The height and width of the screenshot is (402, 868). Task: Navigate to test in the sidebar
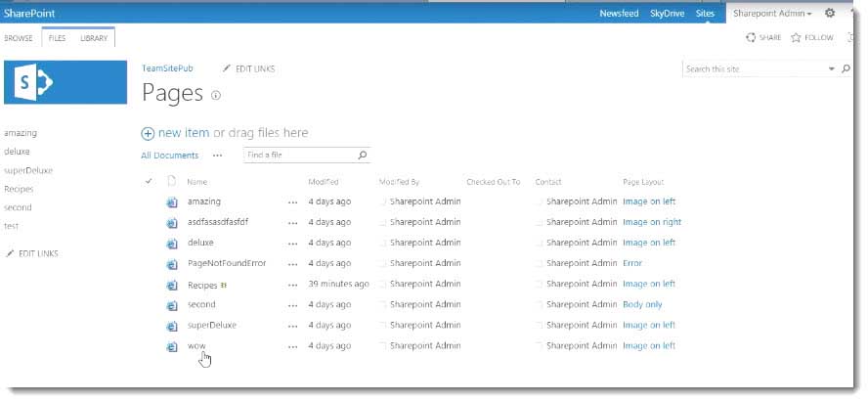(11, 226)
